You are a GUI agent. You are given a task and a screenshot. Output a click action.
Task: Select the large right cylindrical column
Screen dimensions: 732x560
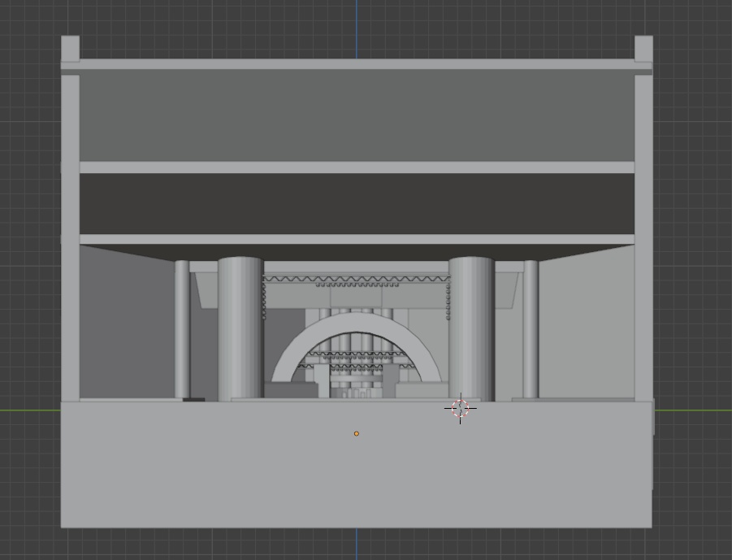point(471,329)
